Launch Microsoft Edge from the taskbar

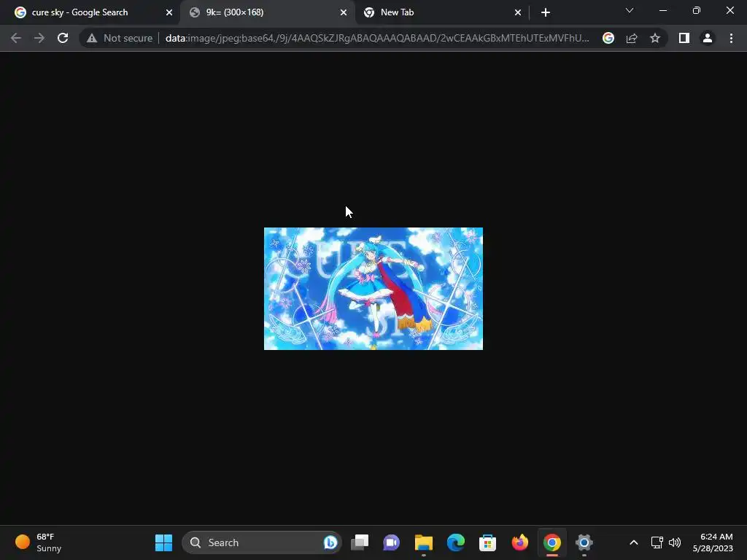tap(456, 542)
